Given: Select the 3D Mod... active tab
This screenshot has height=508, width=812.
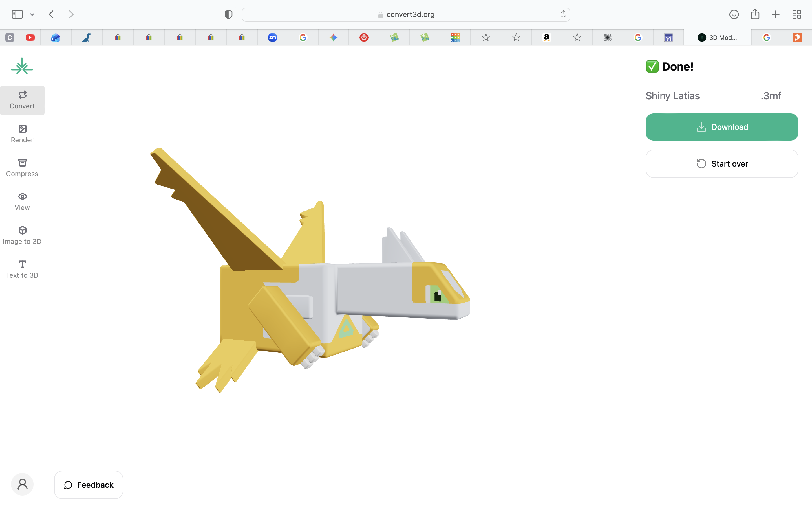Looking at the screenshot, I should pyautogui.click(x=717, y=37).
